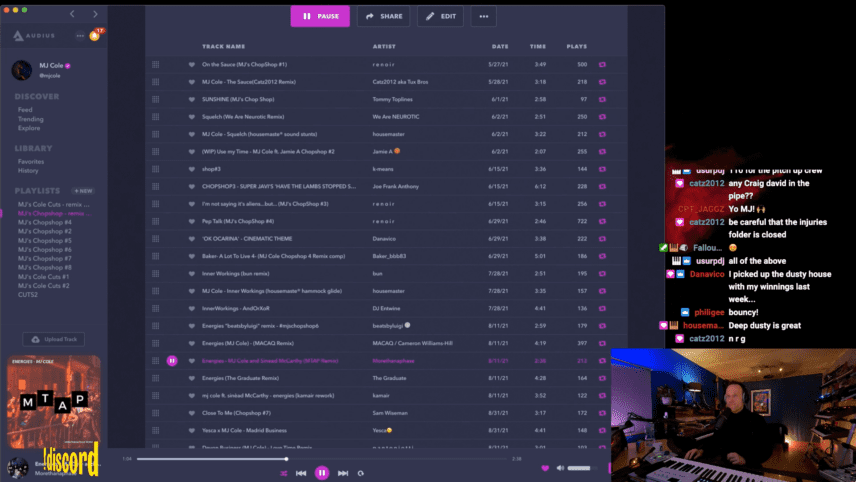
Task: Favorite 'On the Sauce (MJ's ChopShop #1)' heart
Action: click(192, 64)
